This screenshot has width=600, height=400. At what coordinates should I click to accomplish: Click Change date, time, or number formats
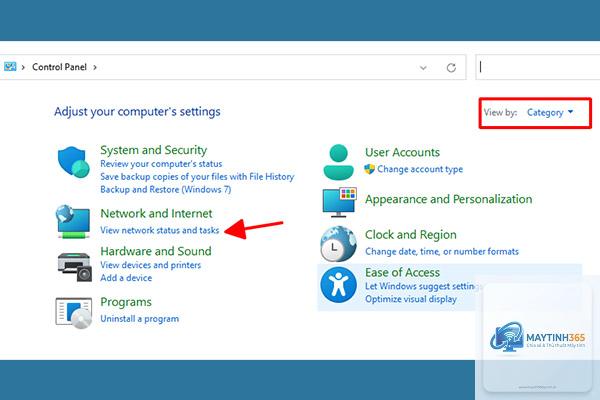[x=442, y=251]
